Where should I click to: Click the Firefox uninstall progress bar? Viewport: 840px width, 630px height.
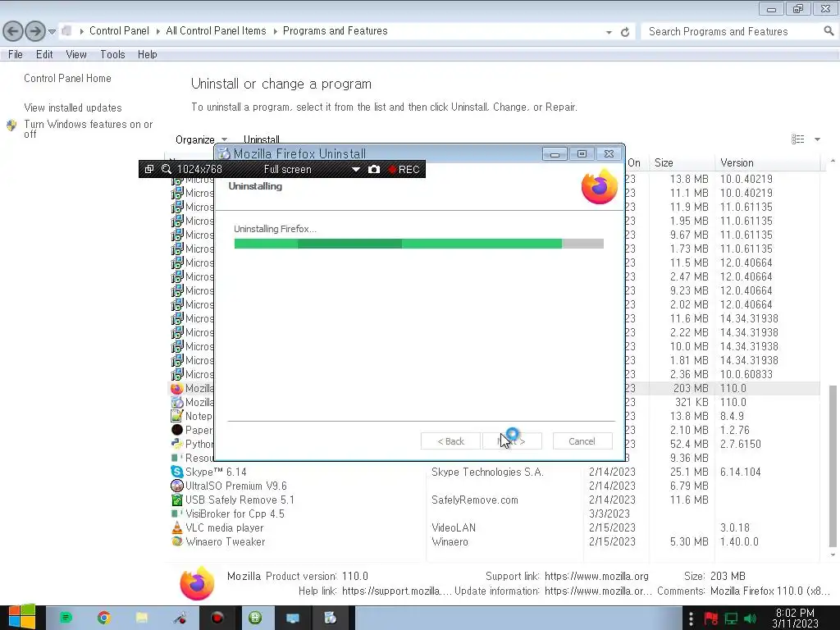[419, 244]
